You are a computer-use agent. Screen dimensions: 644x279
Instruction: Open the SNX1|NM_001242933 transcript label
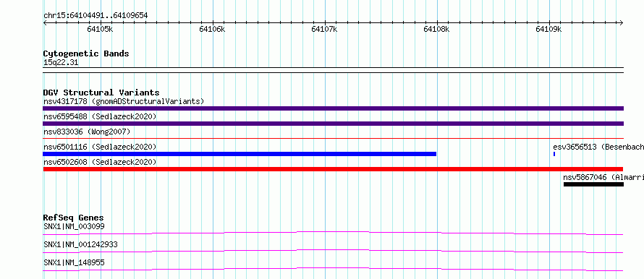pyautogui.click(x=80, y=244)
